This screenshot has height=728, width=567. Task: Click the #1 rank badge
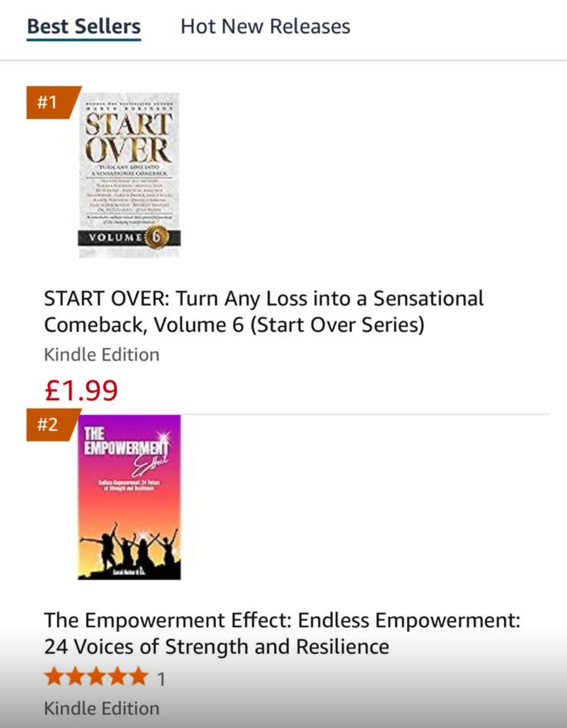click(48, 102)
